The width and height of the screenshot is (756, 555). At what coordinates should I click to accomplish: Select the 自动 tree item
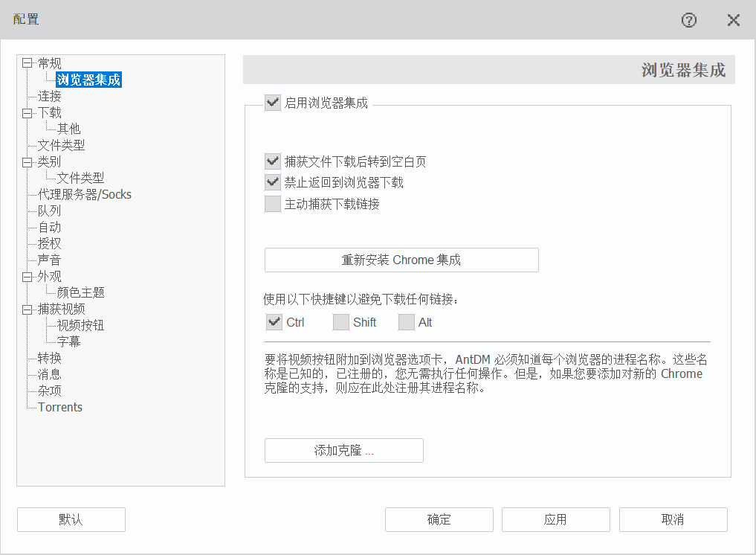tap(49, 228)
